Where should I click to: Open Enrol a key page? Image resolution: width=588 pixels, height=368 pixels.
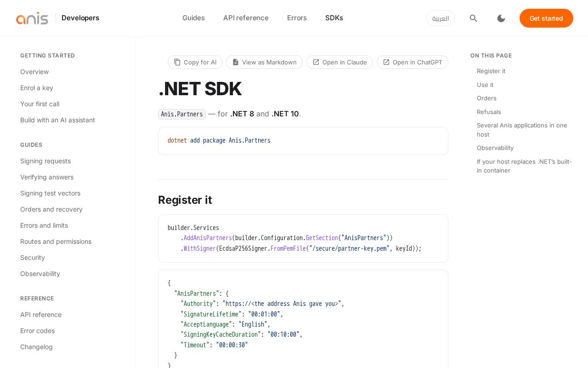[37, 88]
